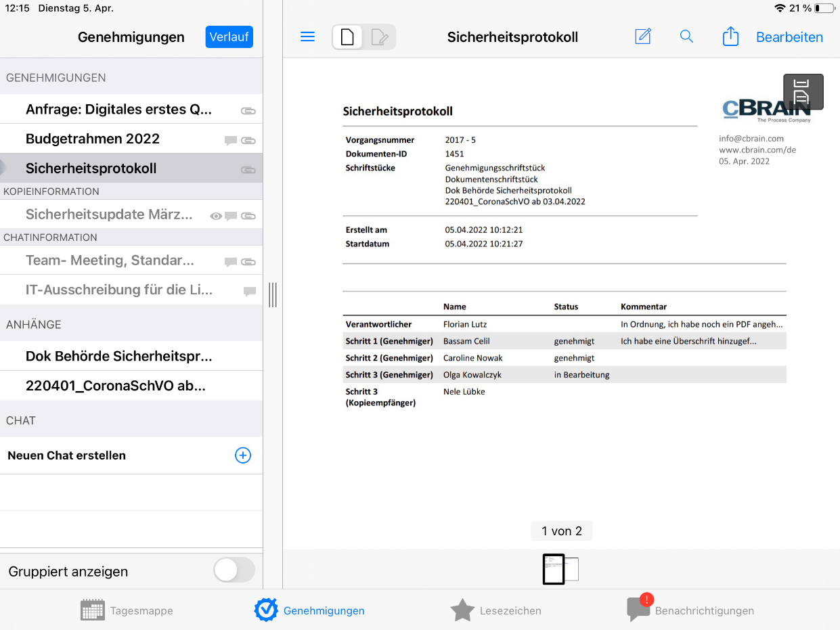The image size is (840, 630).
Task: Open the Tagesmappe tab
Action: [x=127, y=610]
